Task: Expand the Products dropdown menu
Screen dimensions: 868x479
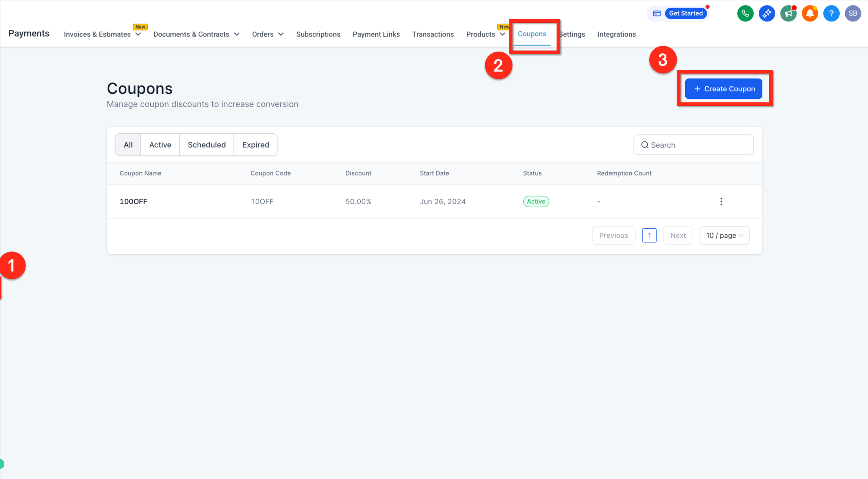Action: click(x=486, y=34)
